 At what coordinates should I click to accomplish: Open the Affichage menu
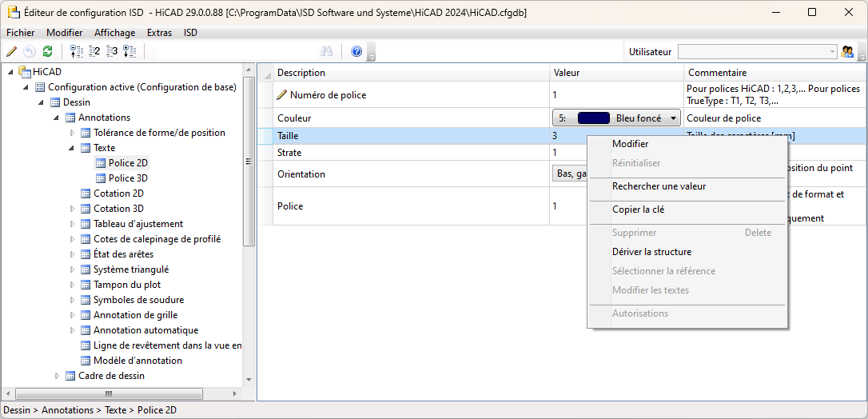[114, 33]
